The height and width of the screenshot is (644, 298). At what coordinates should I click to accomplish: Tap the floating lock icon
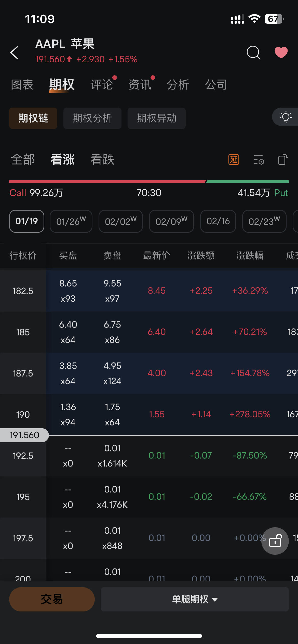(275, 541)
